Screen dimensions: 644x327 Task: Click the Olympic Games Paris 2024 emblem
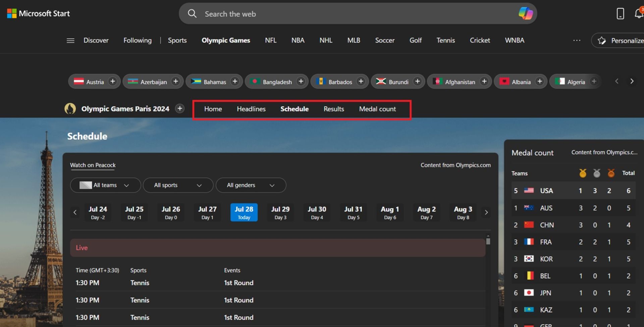pos(70,108)
